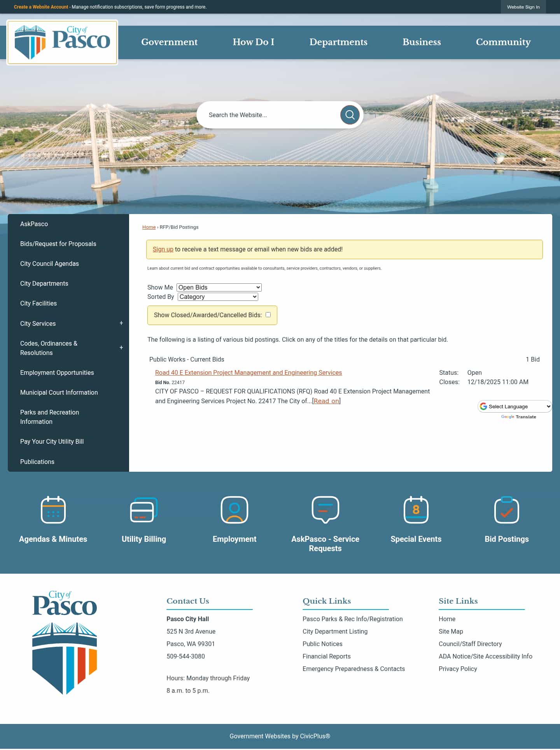Click the Employment person icon
This screenshot has width=560, height=750.
234,510
